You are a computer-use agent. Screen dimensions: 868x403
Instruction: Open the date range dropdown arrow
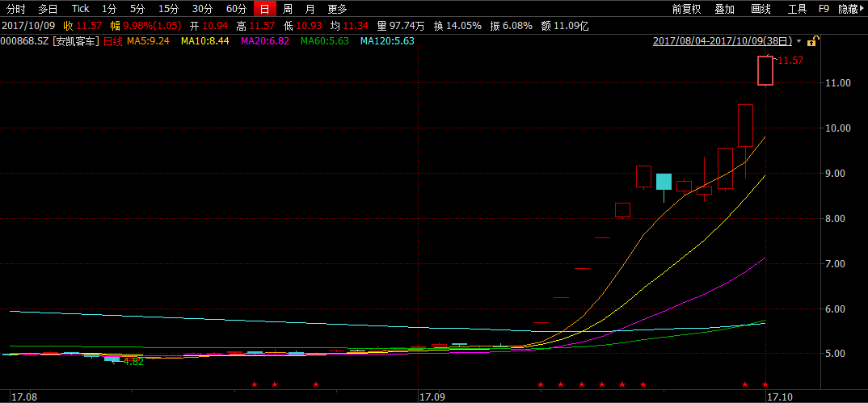tap(798, 41)
